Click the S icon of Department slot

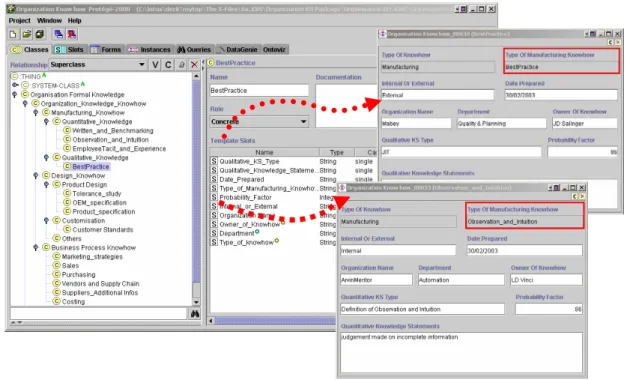coord(214,233)
